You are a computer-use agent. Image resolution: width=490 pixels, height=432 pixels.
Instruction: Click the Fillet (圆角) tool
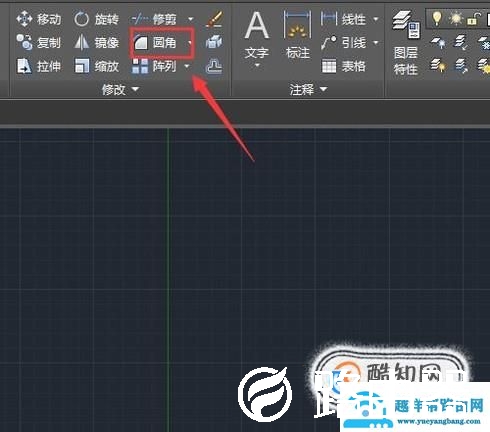pos(155,43)
